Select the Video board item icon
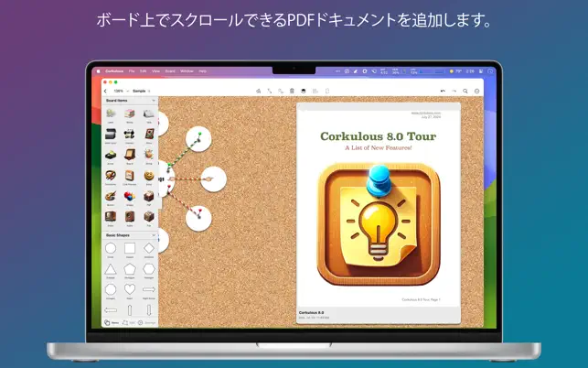588x368 pixels. 111,217
